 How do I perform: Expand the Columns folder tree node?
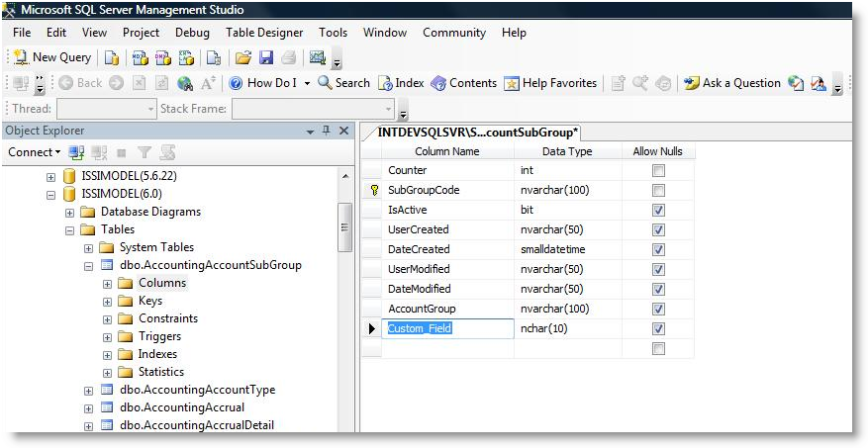(107, 283)
